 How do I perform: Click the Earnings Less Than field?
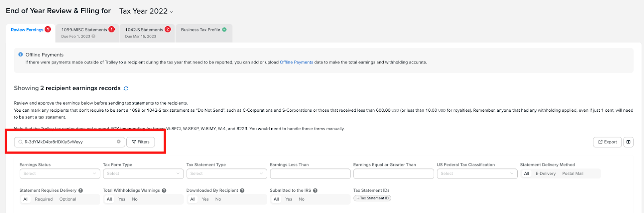tap(310, 174)
